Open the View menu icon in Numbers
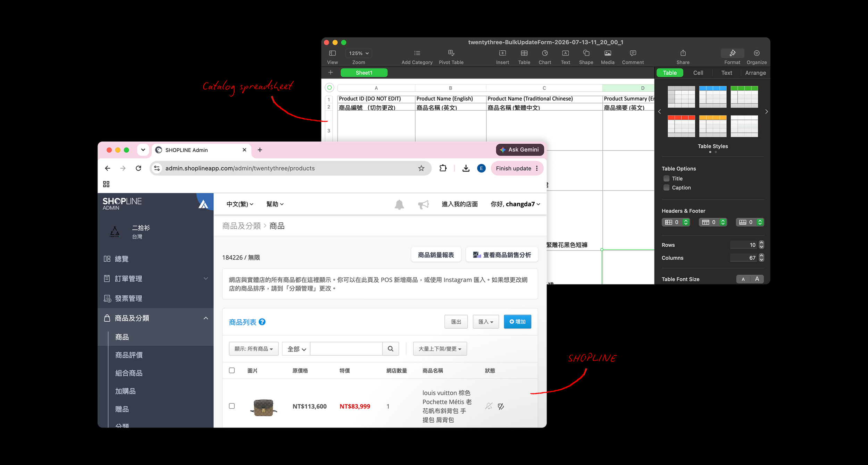The width and height of the screenshot is (868, 465). pyautogui.click(x=332, y=53)
